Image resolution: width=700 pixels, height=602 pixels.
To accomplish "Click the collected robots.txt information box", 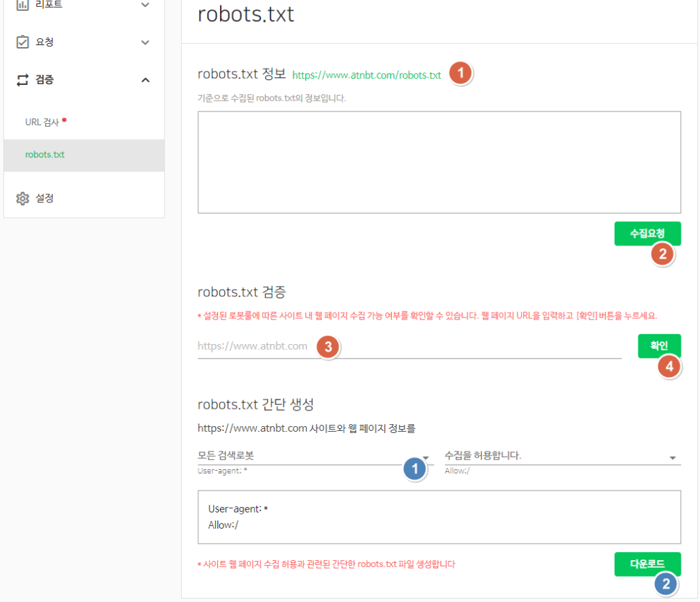I will pos(440,162).
